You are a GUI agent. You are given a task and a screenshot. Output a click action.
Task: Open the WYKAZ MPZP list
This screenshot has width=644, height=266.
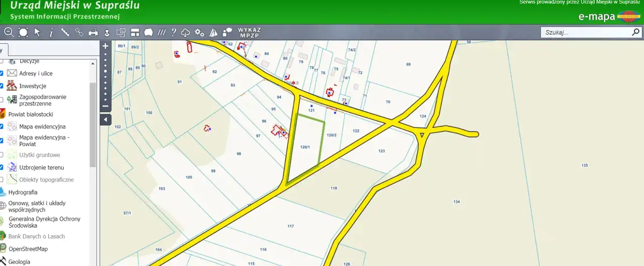coord(249,33)
